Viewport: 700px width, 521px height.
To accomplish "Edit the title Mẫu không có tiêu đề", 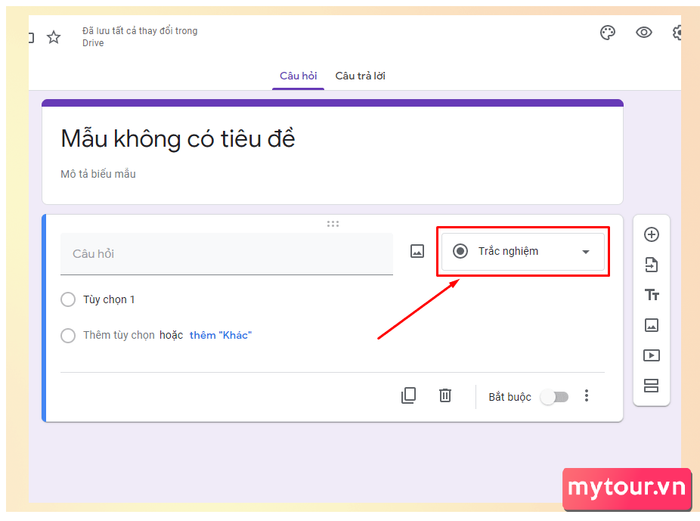I will click(x=178, y=138).
